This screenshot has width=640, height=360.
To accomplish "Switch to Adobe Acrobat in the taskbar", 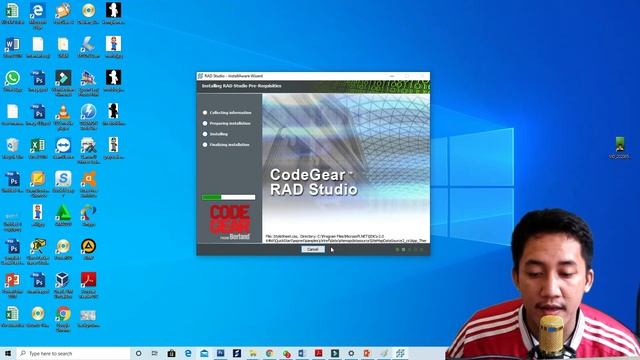I will (318, 353).
